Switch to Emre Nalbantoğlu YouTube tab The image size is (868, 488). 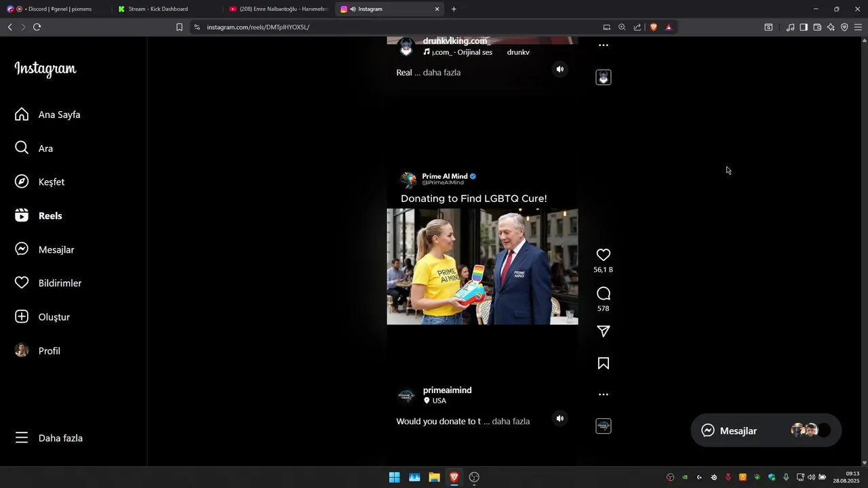[x=279, y=9]
